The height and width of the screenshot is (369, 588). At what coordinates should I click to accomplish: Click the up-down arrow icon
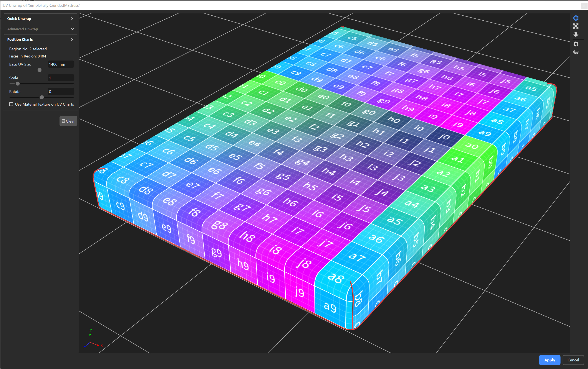[576, 34]
